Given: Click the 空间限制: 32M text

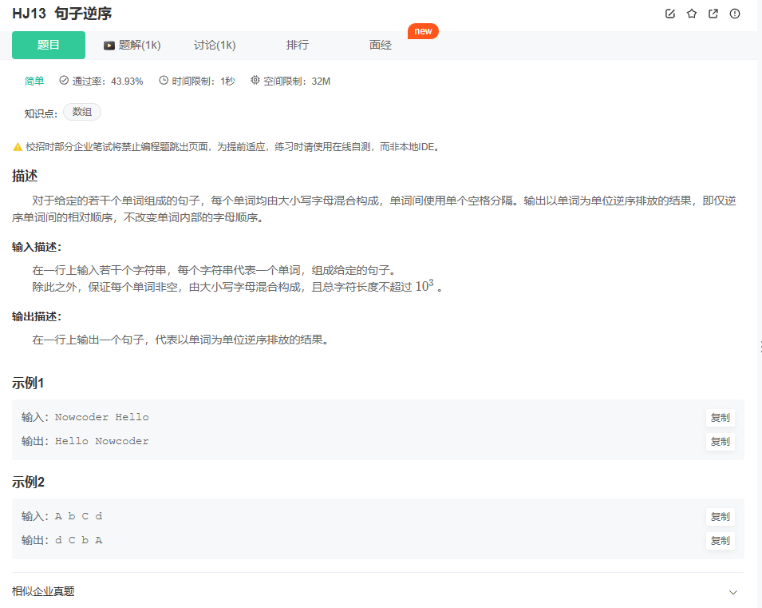Looking at the screenshot, I should point(297,81).
